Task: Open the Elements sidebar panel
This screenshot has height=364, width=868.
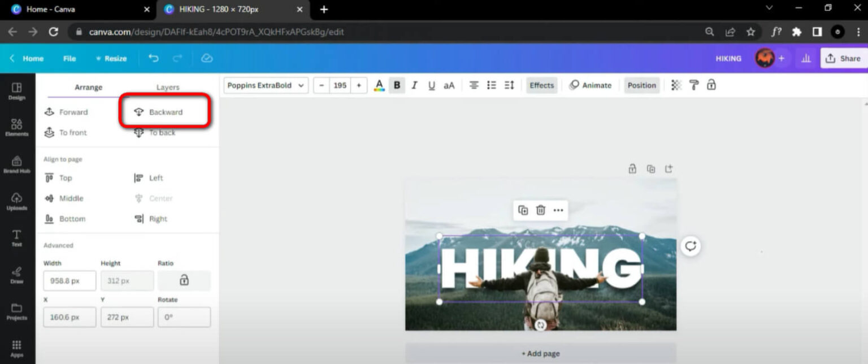Action: pyautogui.click(x=17, y=128)
